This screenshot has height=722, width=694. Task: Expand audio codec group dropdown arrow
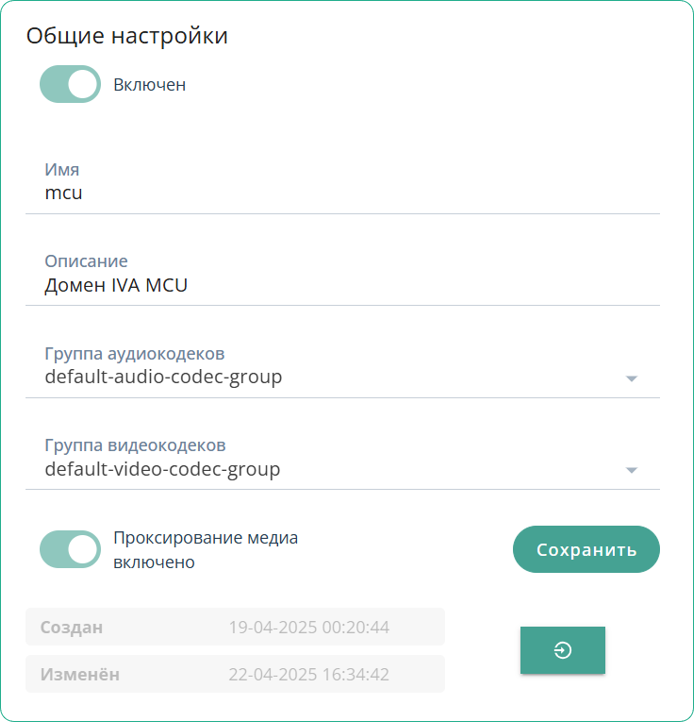pyautogui.click(x=631, y=378)
